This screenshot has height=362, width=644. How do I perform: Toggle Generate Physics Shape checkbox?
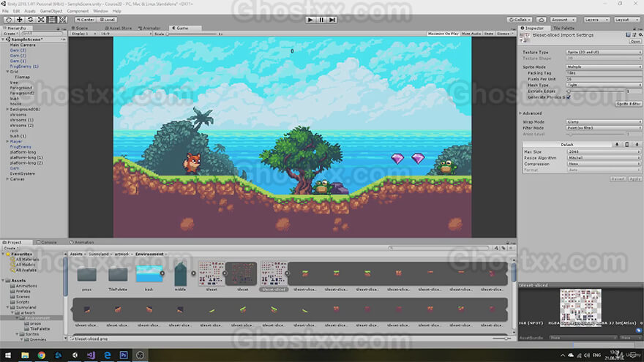point(569,97)
